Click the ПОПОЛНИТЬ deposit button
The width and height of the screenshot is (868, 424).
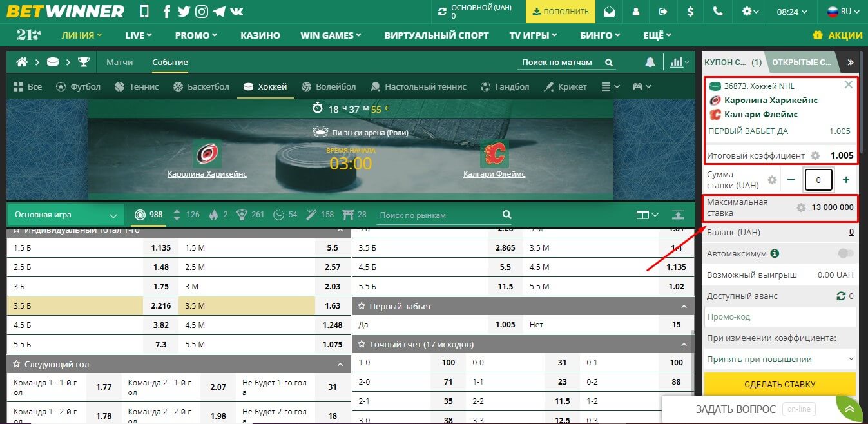[560, 12]
